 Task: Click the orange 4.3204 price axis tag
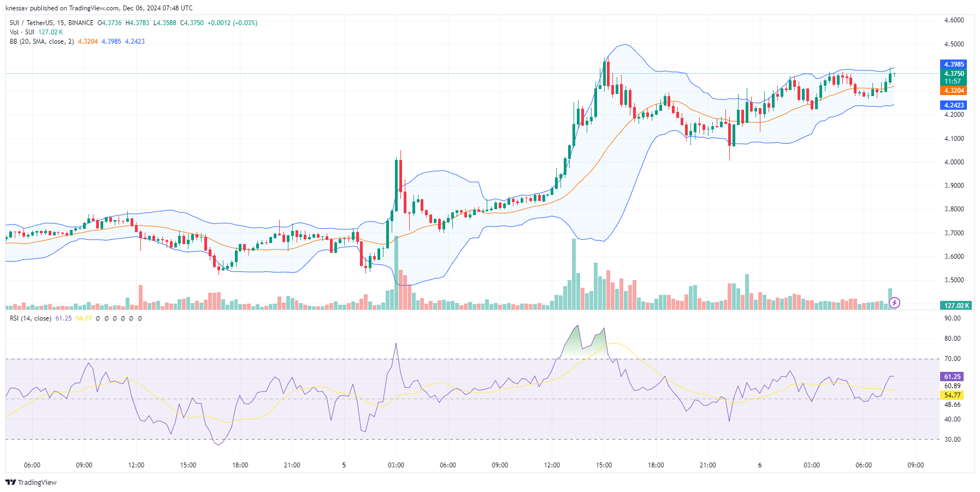[954, 91]
